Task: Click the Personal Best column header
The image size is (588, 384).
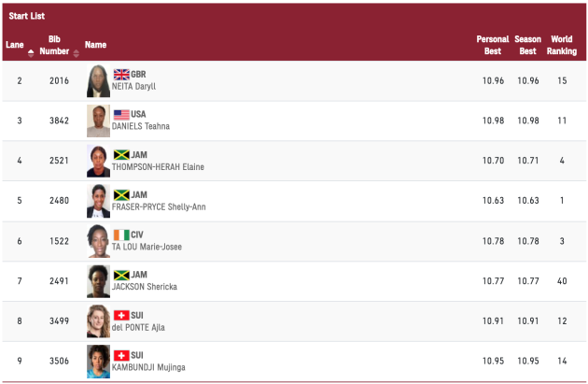Action: click(x=492, y=45)
